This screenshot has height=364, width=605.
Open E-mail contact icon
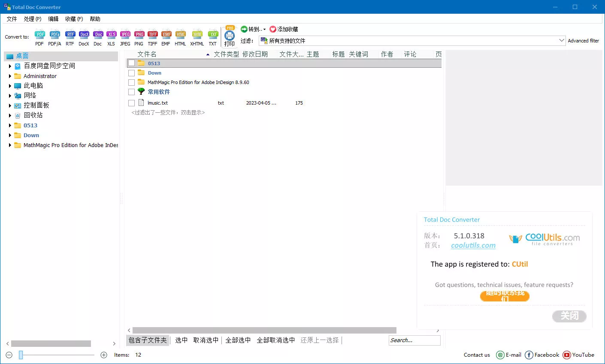point(500,355)
